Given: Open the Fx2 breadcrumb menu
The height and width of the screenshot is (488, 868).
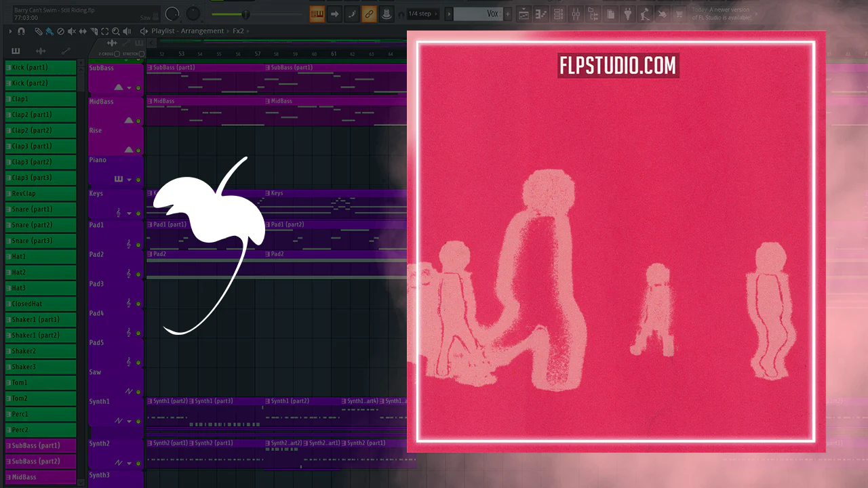Looking at the screenshot, I should 238,31.
